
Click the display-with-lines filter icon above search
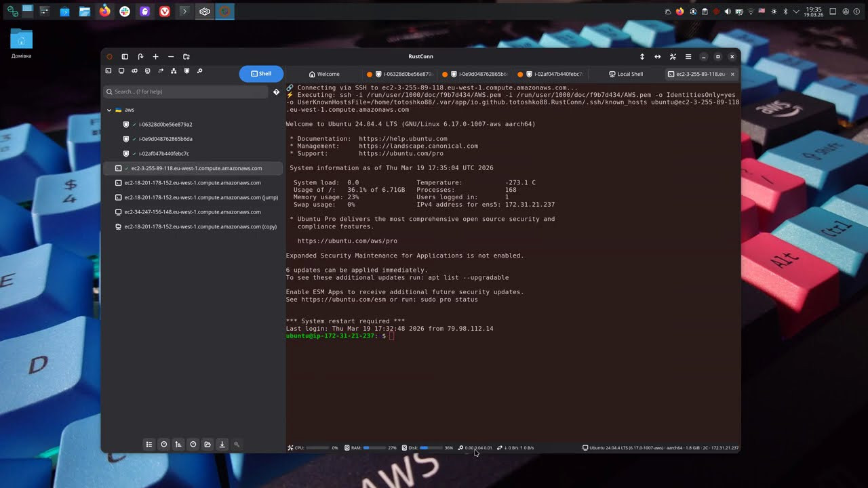point(148,71)
